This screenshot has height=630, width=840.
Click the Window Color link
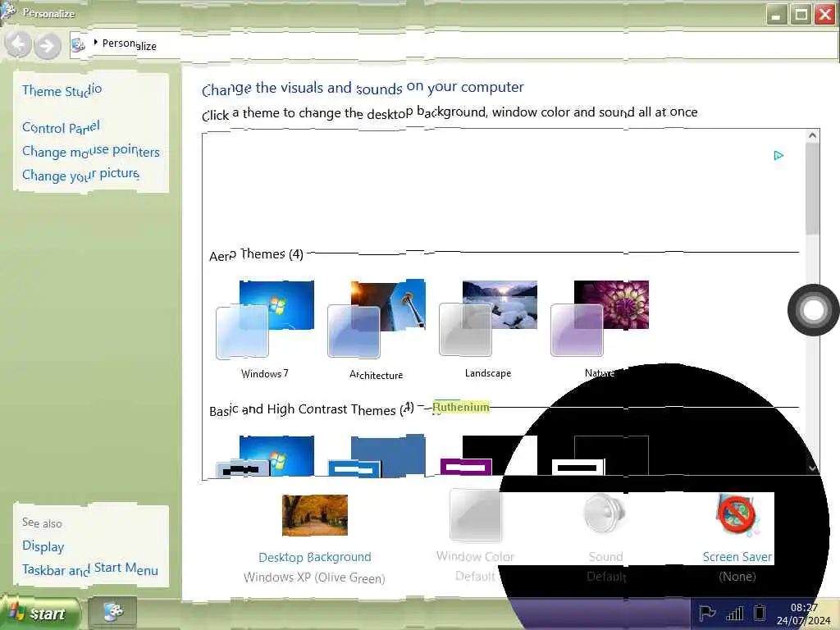475,557
